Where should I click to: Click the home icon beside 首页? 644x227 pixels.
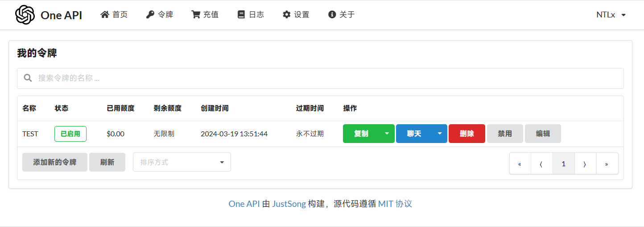pos(105,15)
